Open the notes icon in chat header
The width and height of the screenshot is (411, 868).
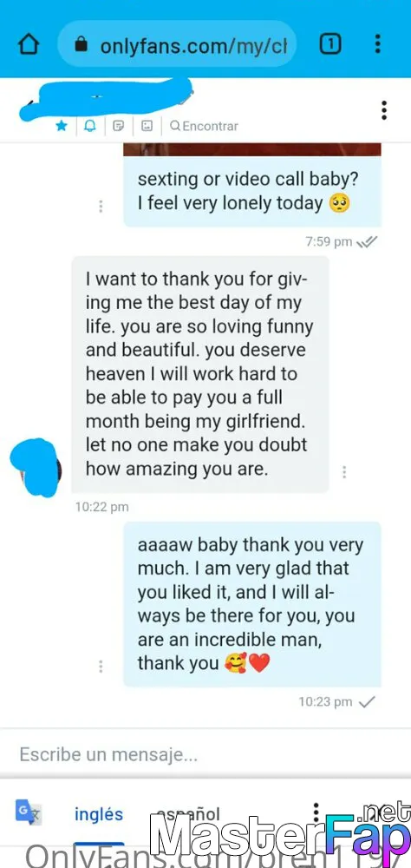coord(119,126)
